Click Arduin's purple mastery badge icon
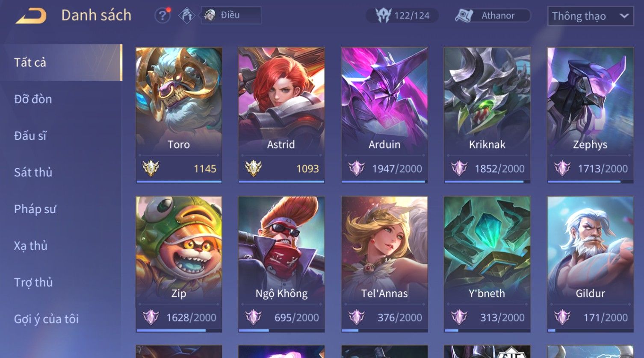This screenshot has width=644, height=358. tap(356, 168)
